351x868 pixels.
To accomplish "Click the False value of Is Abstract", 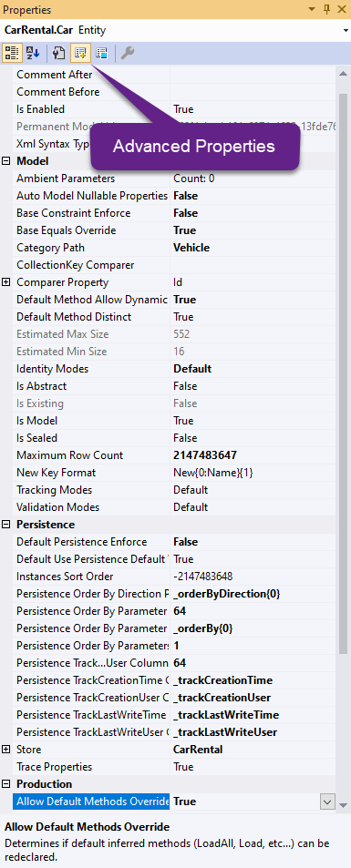I will tap(185, 386).
